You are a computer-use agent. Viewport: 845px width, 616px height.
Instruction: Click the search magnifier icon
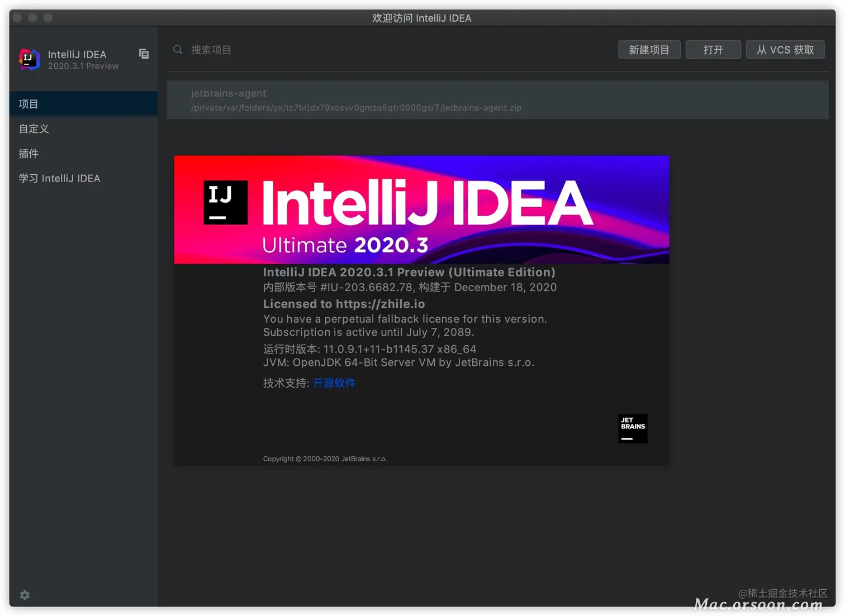pos(178,50)
